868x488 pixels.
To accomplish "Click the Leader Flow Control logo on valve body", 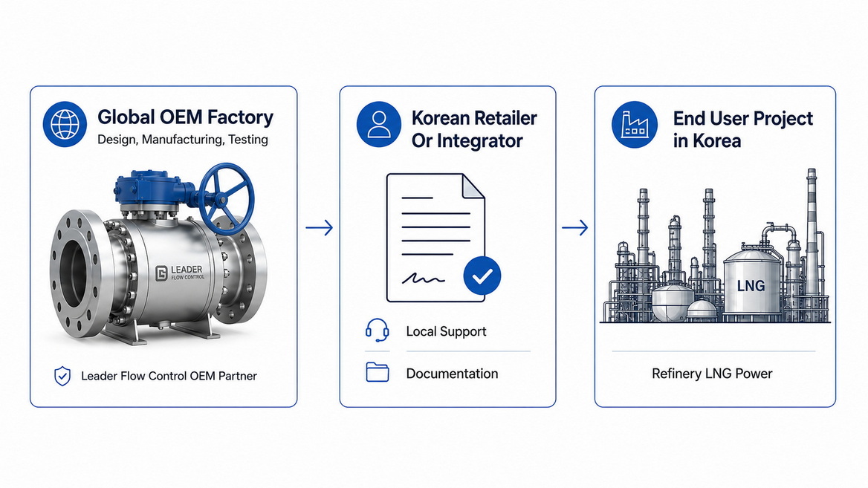I will (x=179, y=272).
